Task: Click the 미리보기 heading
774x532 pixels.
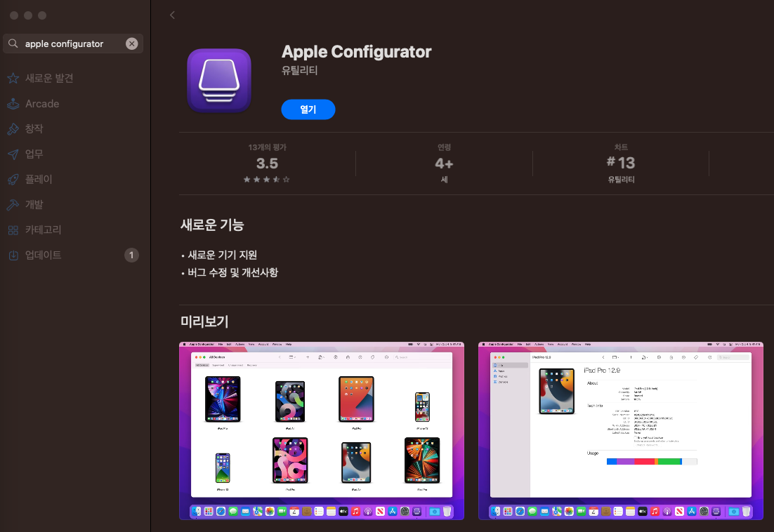Action: point(204,321)
